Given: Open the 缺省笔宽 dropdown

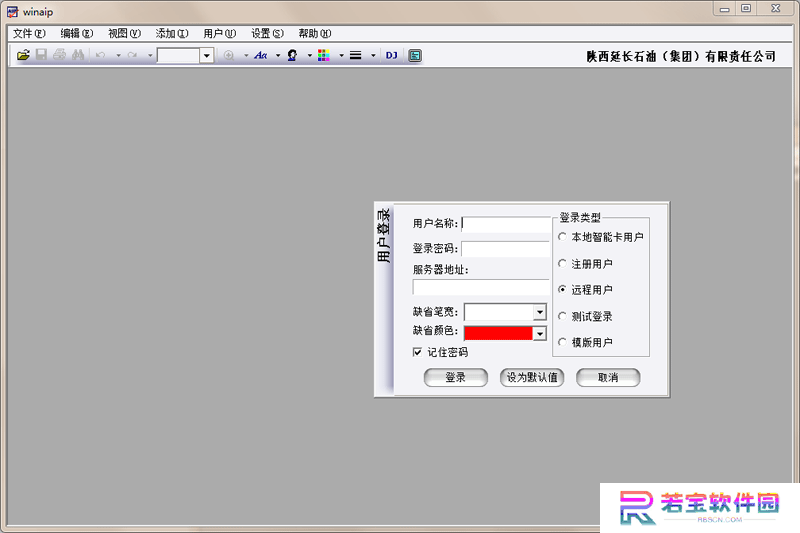Looking at the screenshot, I should tap(539, 312).
